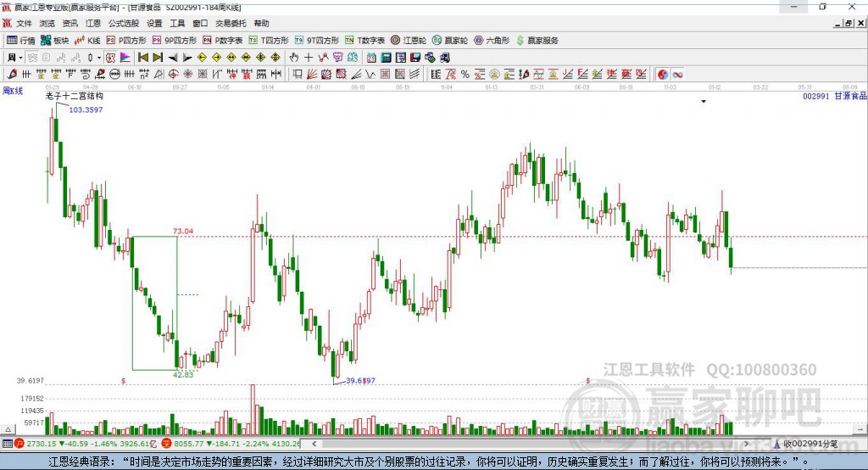
Task: Expand the candlestick style dropdown arrow
Action: (x=99, y=58)
